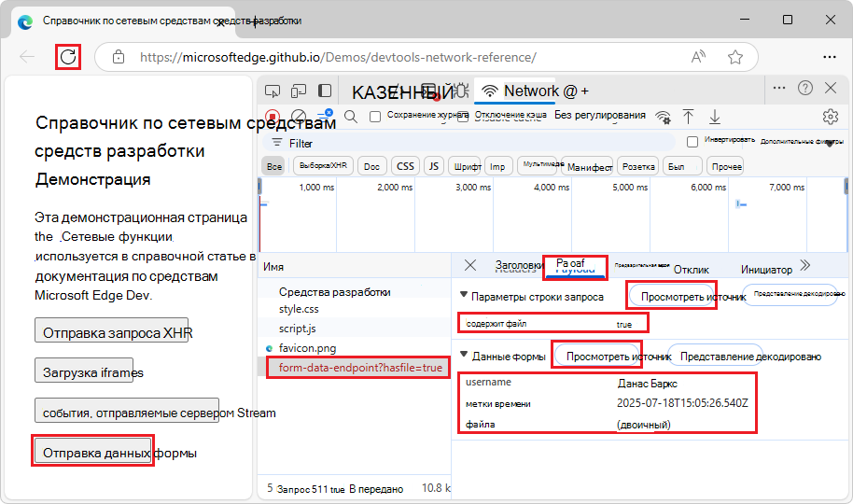Image resolution: width=853 pixels, height=504 pixels.
Task: View source for form data
Action: click(x=596, y=356)
